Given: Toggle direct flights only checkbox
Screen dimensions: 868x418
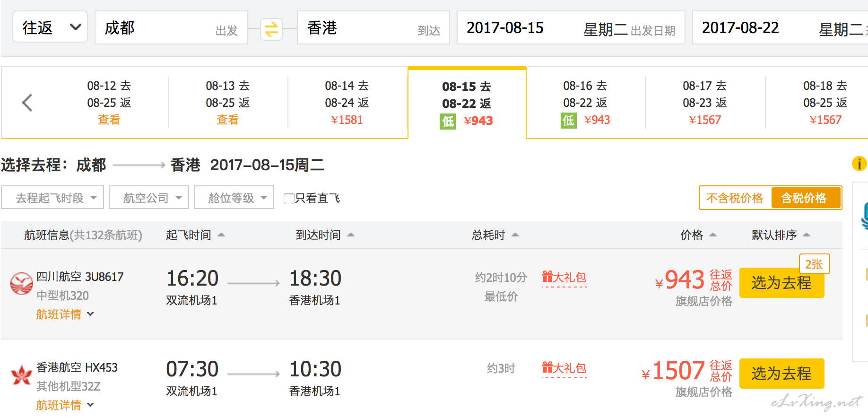Looking at the screenshot, I should tap(289, 198).
